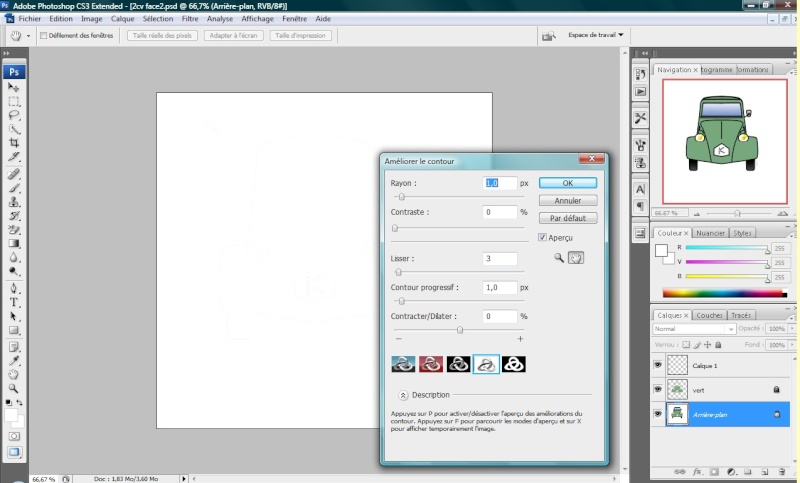The image size is (800, 483).
Task: Collapse the Description section
Action: click(x=403, y=395)
